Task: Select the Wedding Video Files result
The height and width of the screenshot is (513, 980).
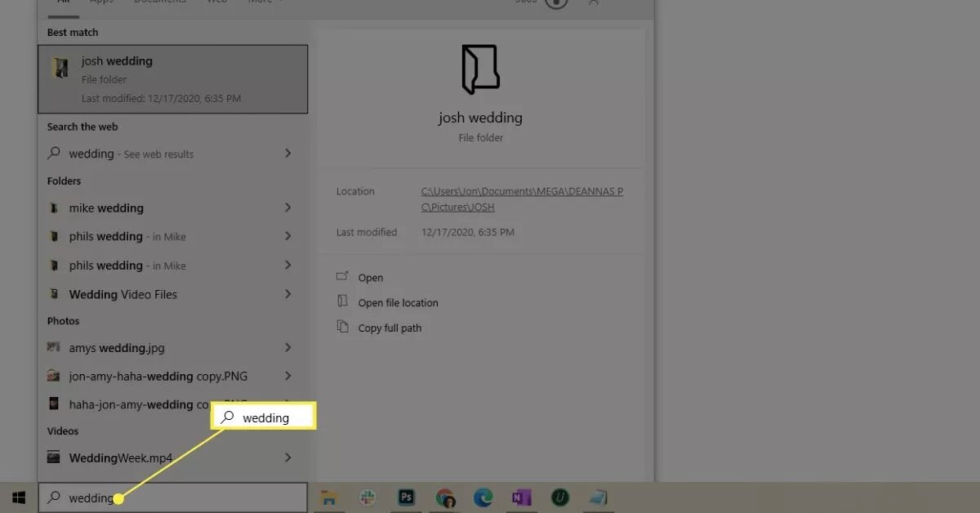Action: tap(172, 294)
